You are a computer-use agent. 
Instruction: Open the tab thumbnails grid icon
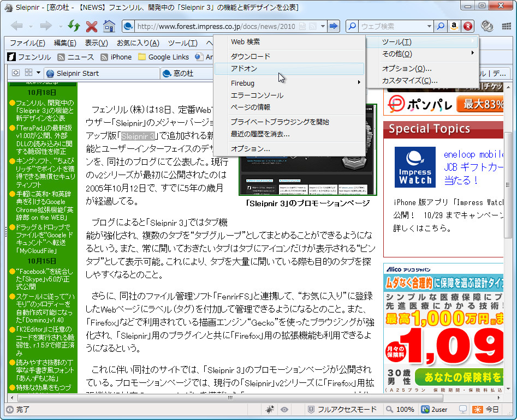point(29,73)
